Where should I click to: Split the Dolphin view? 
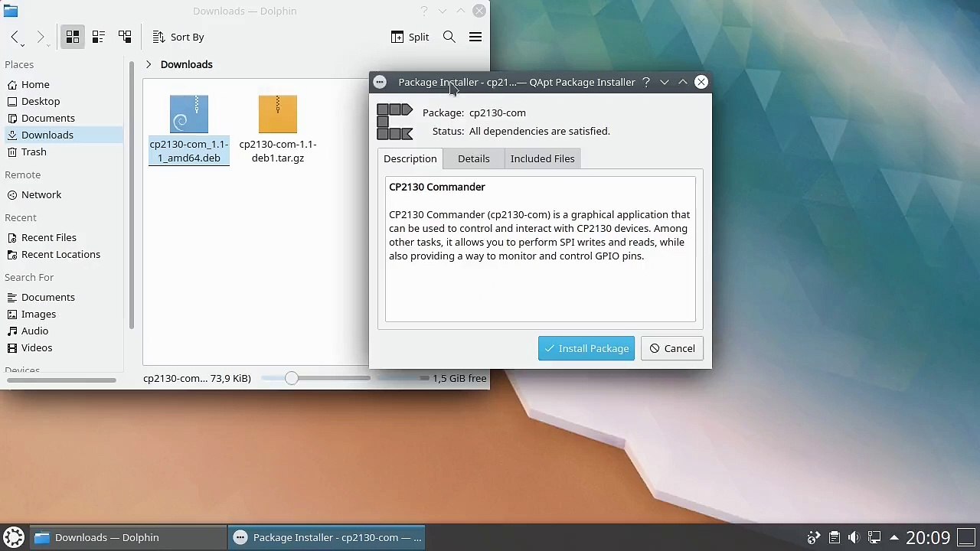(x=410, y=37)
